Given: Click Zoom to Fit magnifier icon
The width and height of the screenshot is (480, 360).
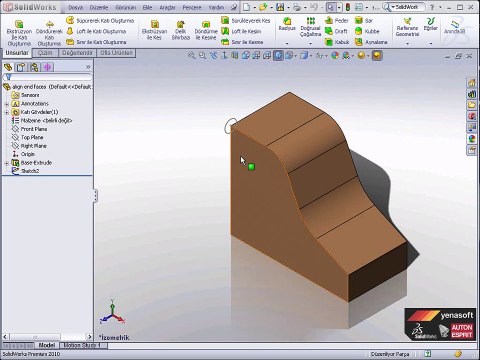Looking at the screenshot, I should (191, 56).
